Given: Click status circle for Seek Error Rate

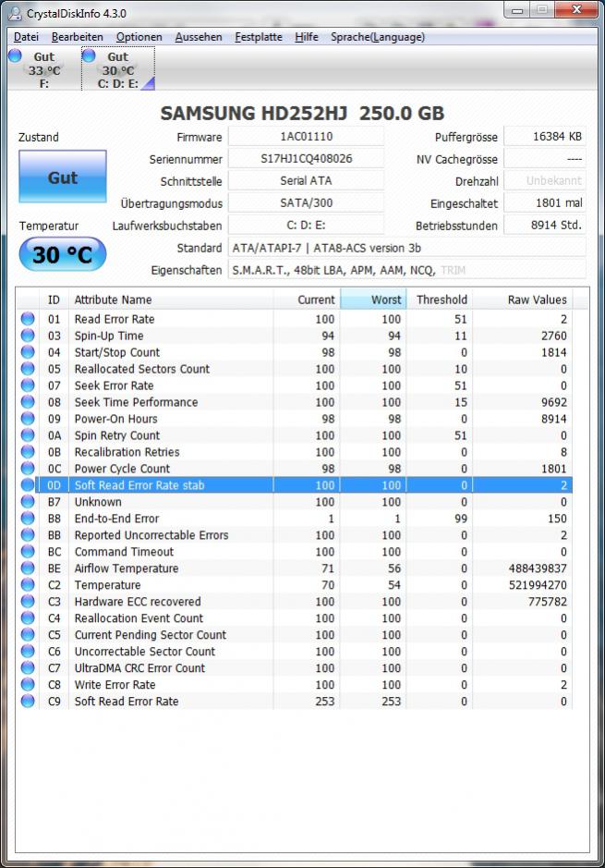Looking at the screenshot, I should click(x=28, y=385).
